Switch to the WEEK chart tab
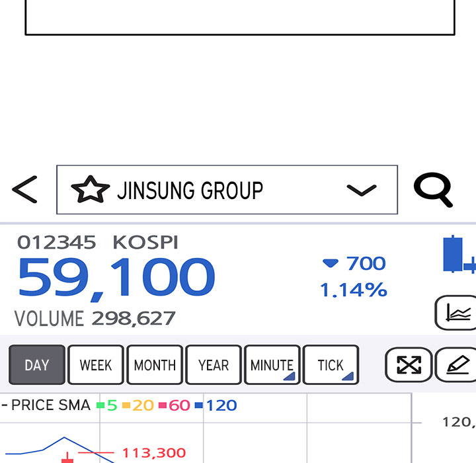Viewport: 476px width, 463px height. [96, 365]
